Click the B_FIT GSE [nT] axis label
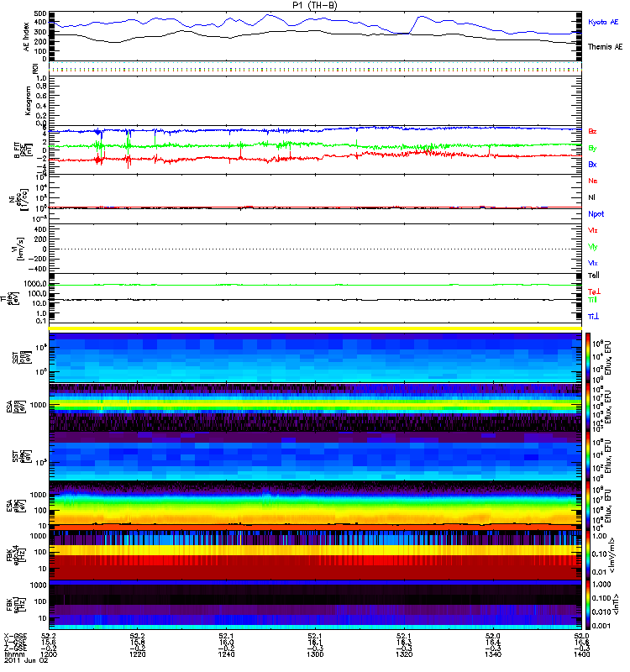The image size is (630, 672). [x=24, y=150]
